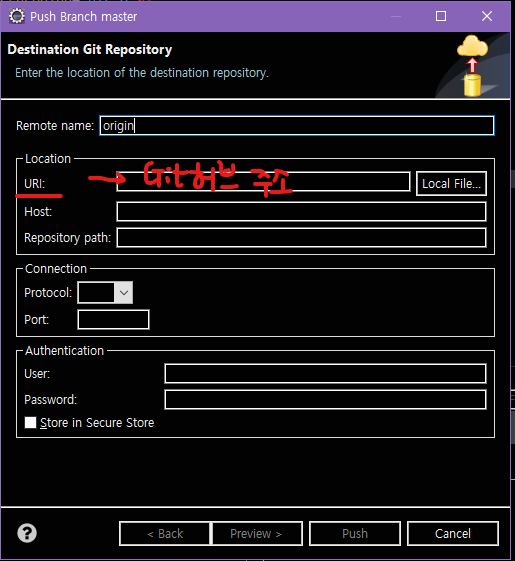Click the Password field
Image resolution: width=515 pixels, height=561 pixels.
pyautogui.click(x=325, y=400)
